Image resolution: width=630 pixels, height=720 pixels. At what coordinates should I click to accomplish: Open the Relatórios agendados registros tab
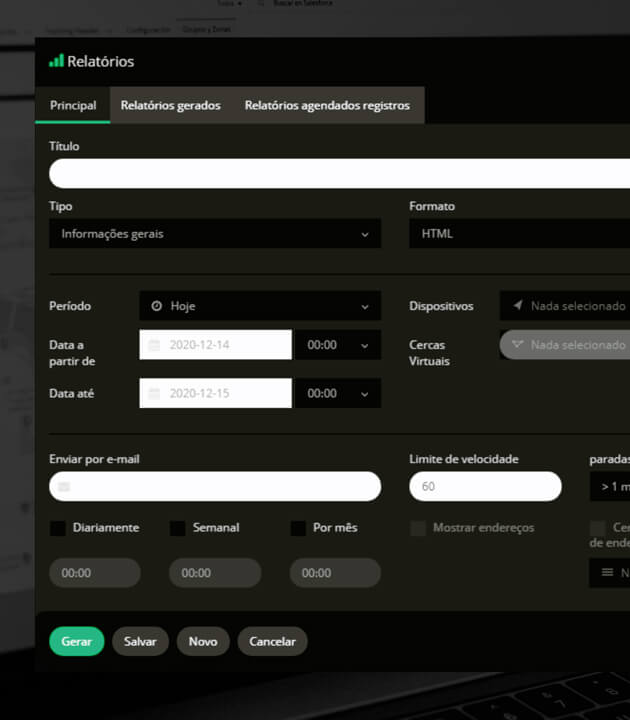click(x=327, y=106)
